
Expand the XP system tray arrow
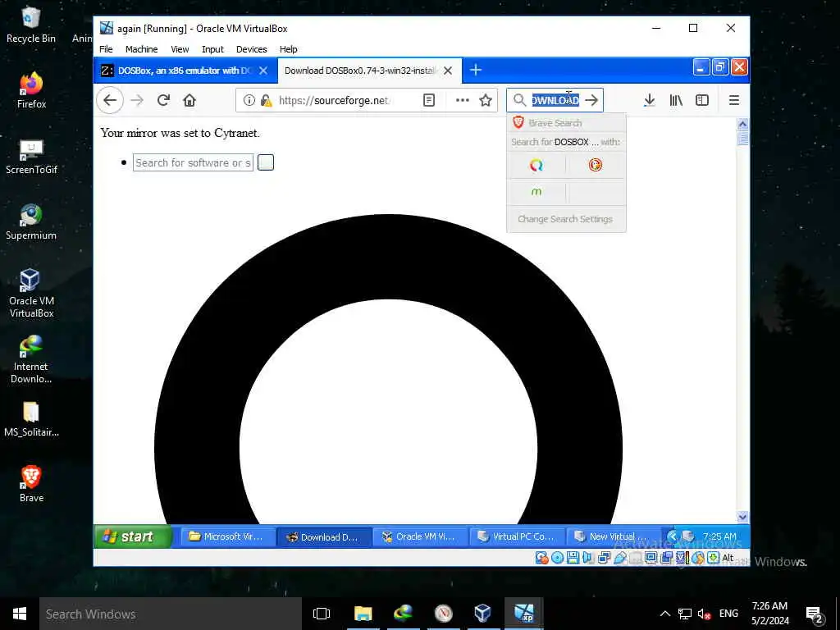pyautogui.click(x=672, y=536)
